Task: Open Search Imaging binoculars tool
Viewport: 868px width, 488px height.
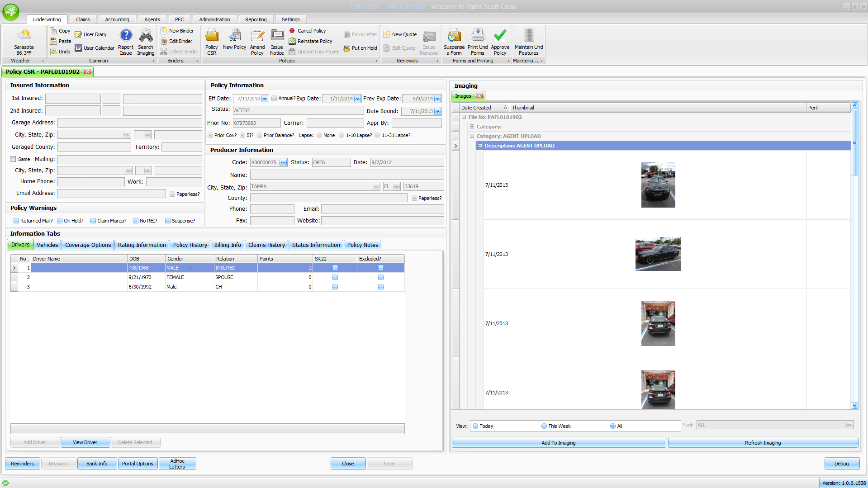Action: pos(146,36)
